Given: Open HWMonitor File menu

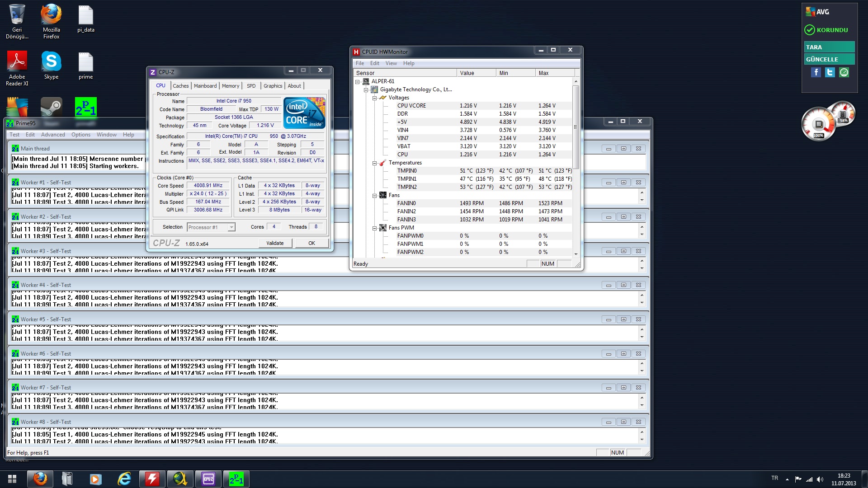Looking at the screenshot, I should (x=360, y=63).
